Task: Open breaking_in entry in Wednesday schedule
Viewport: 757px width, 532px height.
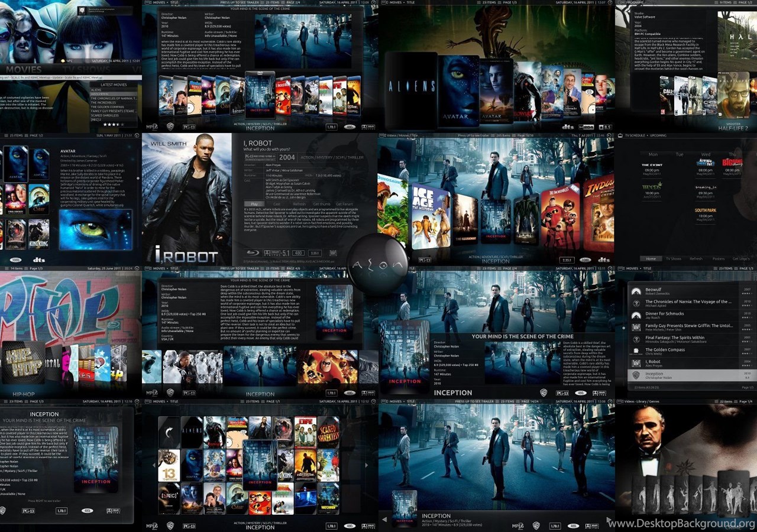Action: [706, 187]
